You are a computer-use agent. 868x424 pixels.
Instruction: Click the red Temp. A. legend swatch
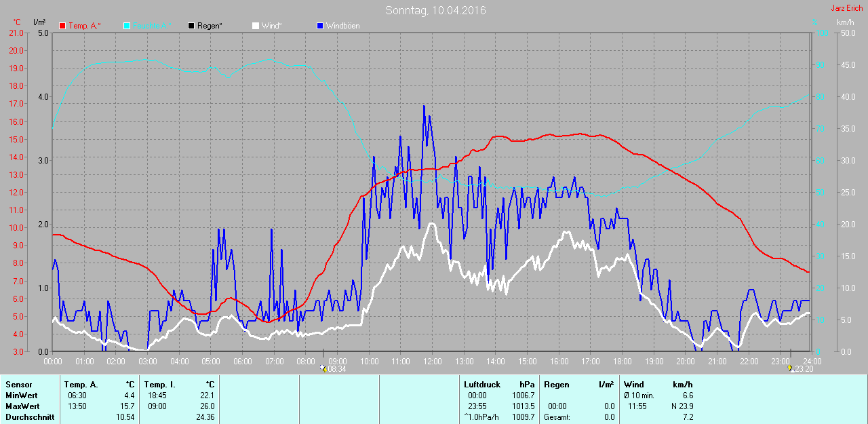(x=62, y=26)
